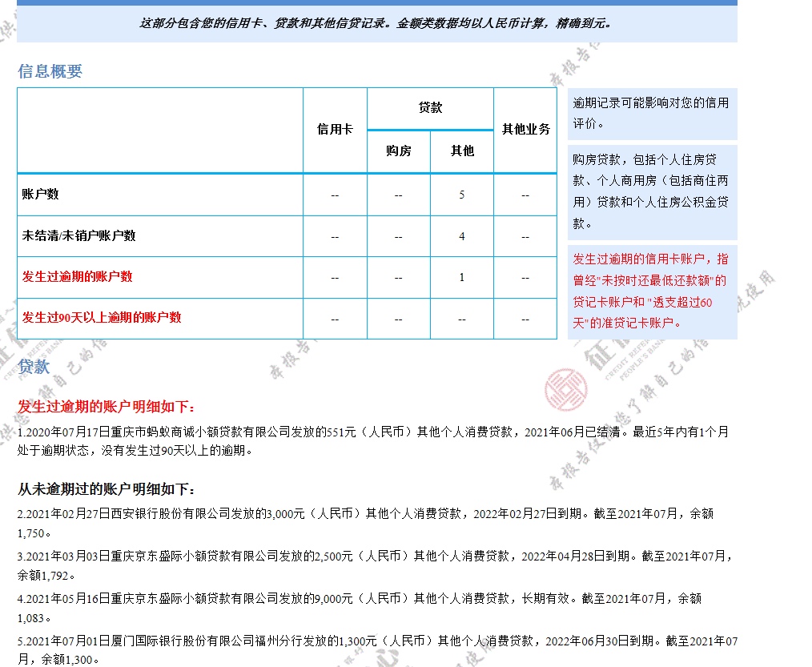Select the 信用卡 cell in the 90天以上逾期 row

click(x=335, y=319)
